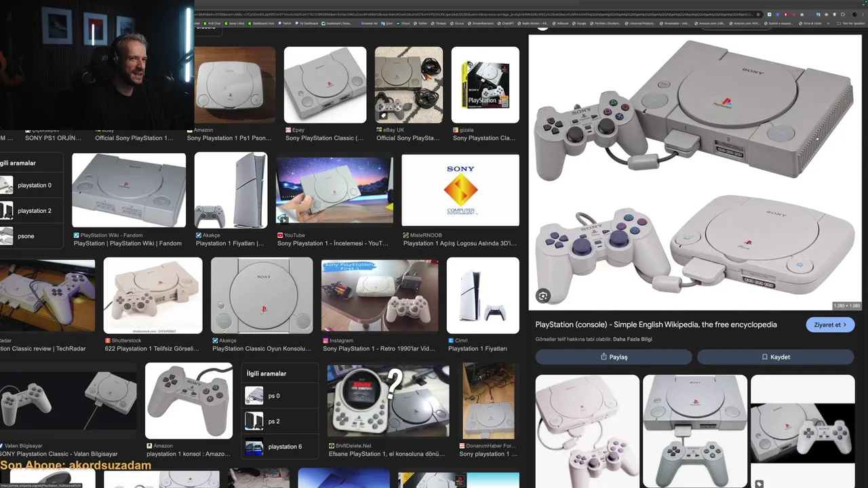868x488 pixels.
Task: Open the Cimri white PS5 thumbnail
Action: pos(483,296)
